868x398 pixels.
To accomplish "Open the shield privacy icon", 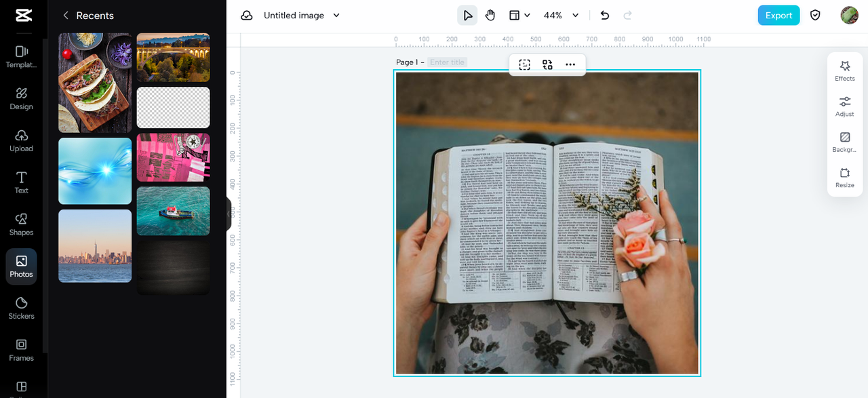I will tap(816, 16).
